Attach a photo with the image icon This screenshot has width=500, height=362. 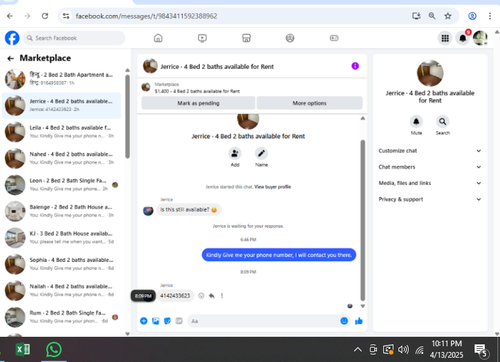[x=156, y=321]
